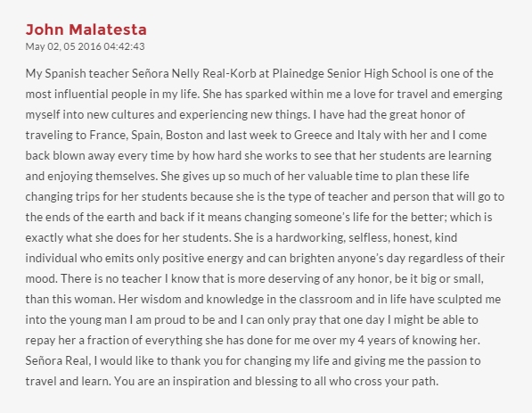Click the closing address Señora Real
532x413 pixels.
point(57,360)
